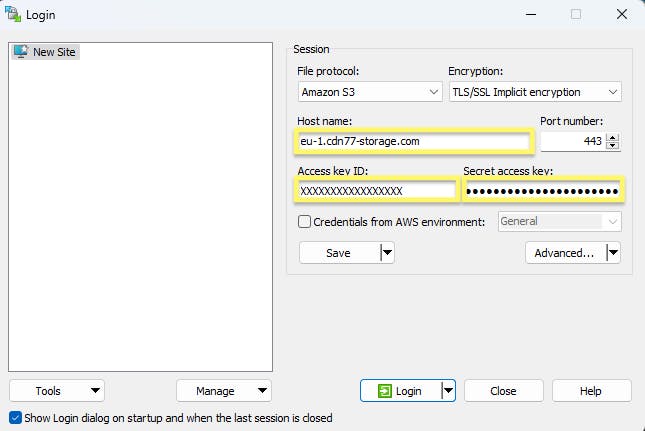Click the WinSCP icon in title bar
The width and height of the screenshot is (645, 431).
tap(12, 14)
